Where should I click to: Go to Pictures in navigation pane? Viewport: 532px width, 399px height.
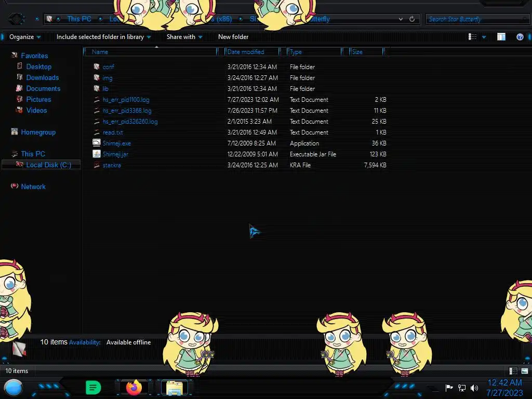(x=38, y=99)
